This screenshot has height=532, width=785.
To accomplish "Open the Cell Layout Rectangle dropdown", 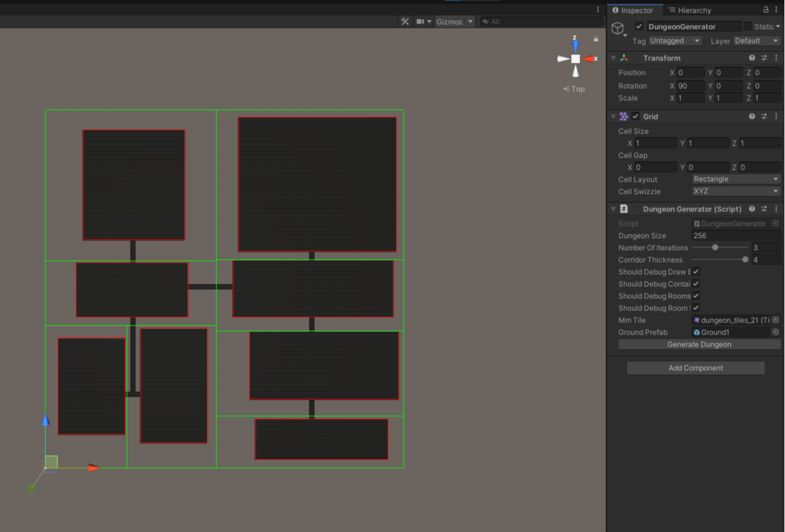I will (735, 179).
